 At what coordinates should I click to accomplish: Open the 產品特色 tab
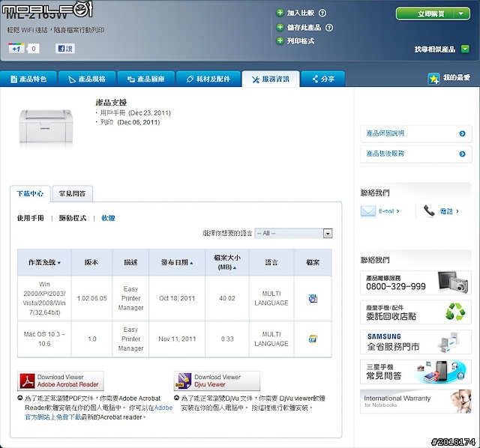(28, 79)
